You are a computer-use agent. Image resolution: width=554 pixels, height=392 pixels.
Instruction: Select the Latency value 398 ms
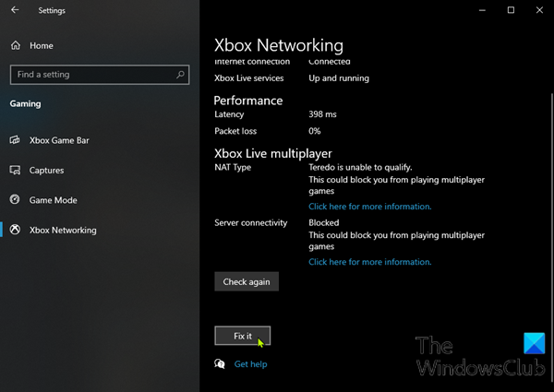[x=322, y=114]
